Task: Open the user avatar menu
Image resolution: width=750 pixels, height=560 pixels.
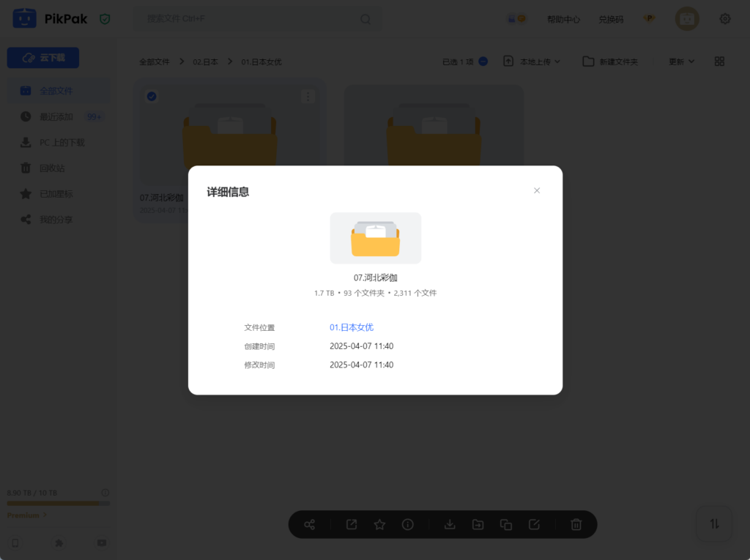Action: pyautogui.click(x=687, y=18)
